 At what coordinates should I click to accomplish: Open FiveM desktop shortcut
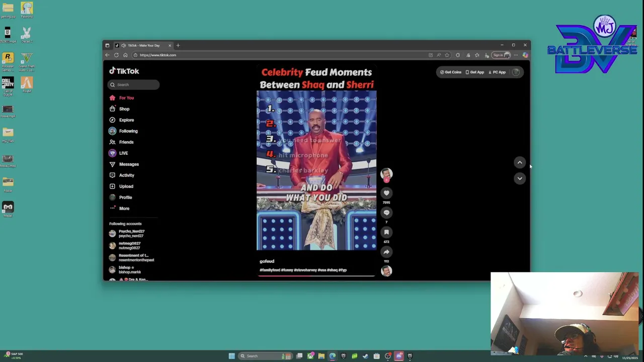27,84
